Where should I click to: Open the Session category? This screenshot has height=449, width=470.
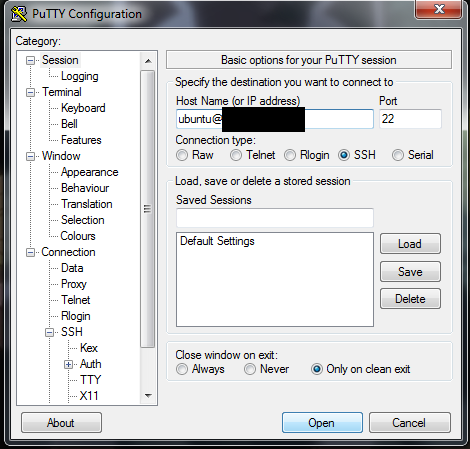pyautogui.click(x=60, y=60)
